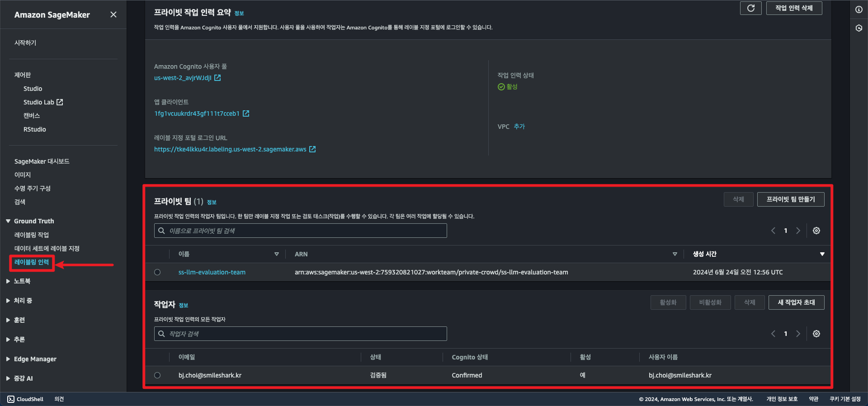868x406 pixels.
Task: Focus the private team name search field
Action: pyautogui.click(x=301, y=231)
